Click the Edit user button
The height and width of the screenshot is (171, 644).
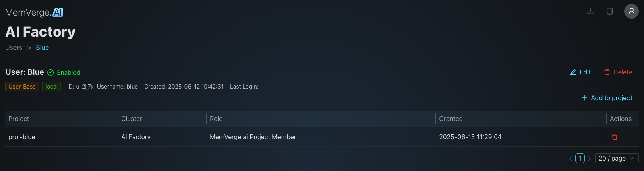coord(580,72)
